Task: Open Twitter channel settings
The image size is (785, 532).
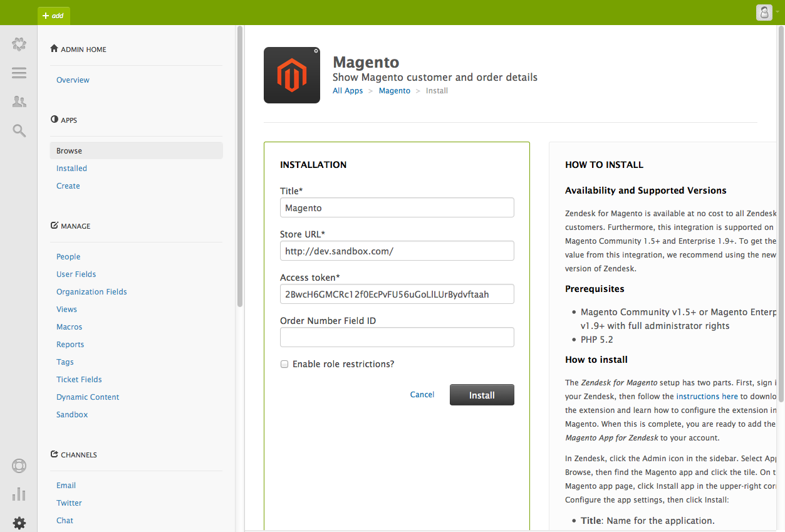Action: pos(69,503)
